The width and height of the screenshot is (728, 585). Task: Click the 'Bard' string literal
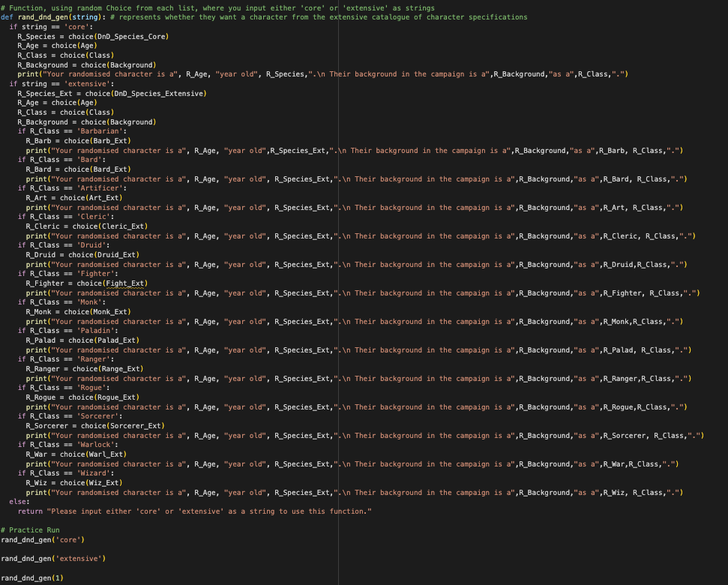click(88, 160)
